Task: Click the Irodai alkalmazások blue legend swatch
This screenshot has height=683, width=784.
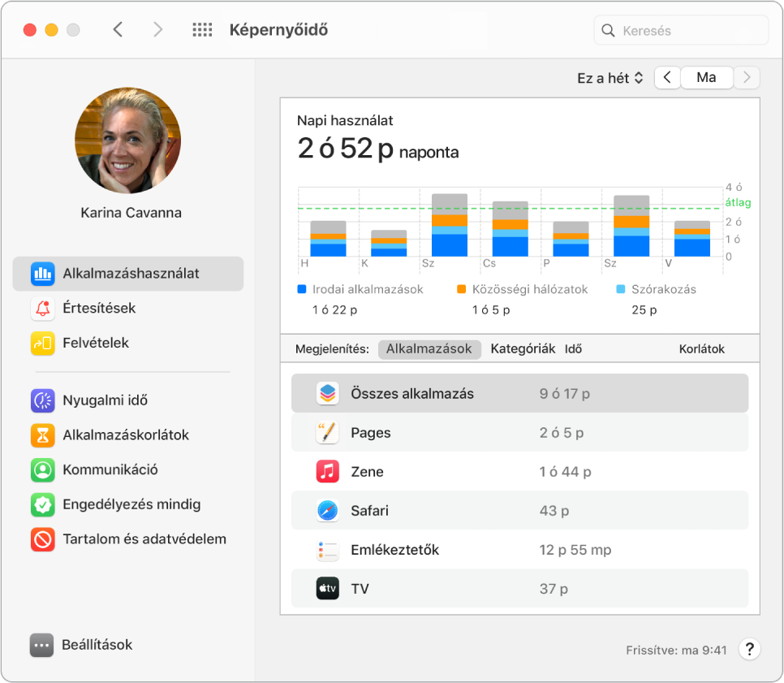Action: (301, 289)
